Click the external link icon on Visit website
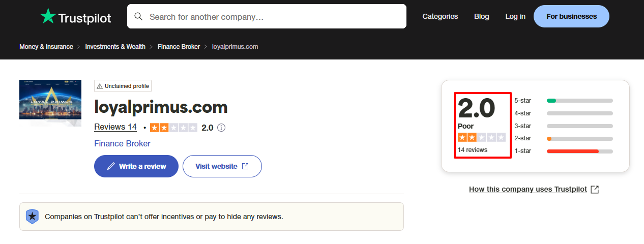The height and width of the screenshot is (244, 644). 245,166
